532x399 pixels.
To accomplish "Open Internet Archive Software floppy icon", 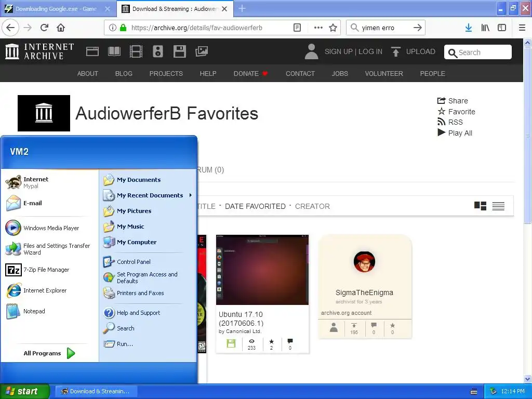I will pyautogui.click(x=179, y=51).
